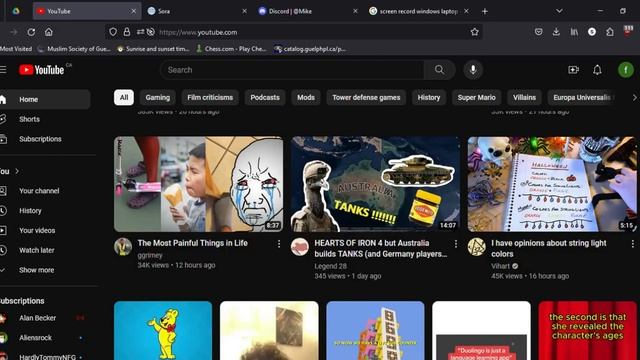Image resolution: width=640 pixels, height=360 pixels.
Task: Open the Create video icon
Action: (573, 70)
